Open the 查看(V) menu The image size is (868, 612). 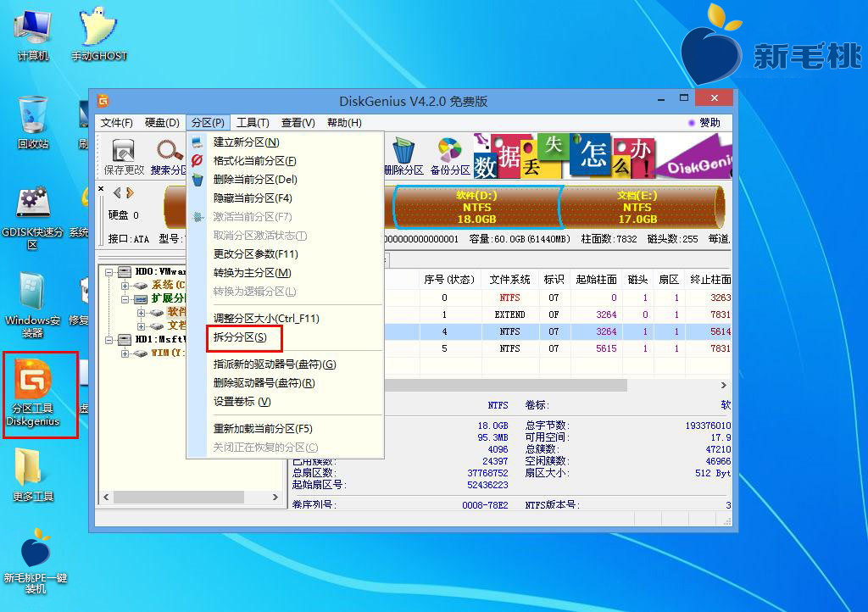(x=298, y=123)
